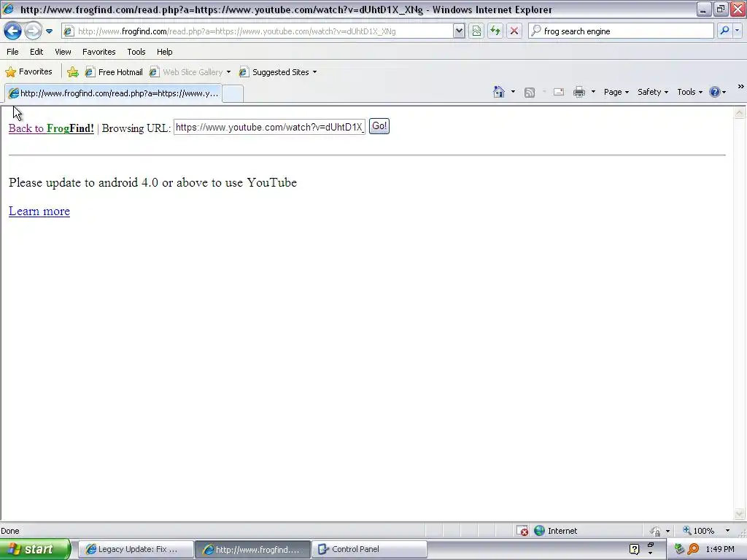The height and width of the screenshot is (560, 747).
Task: Toggle Compatibility View icon
Action: 476,31
